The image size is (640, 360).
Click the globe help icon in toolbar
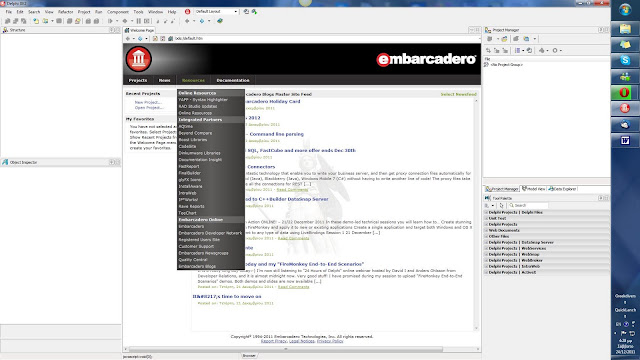[x=220, y=21]
